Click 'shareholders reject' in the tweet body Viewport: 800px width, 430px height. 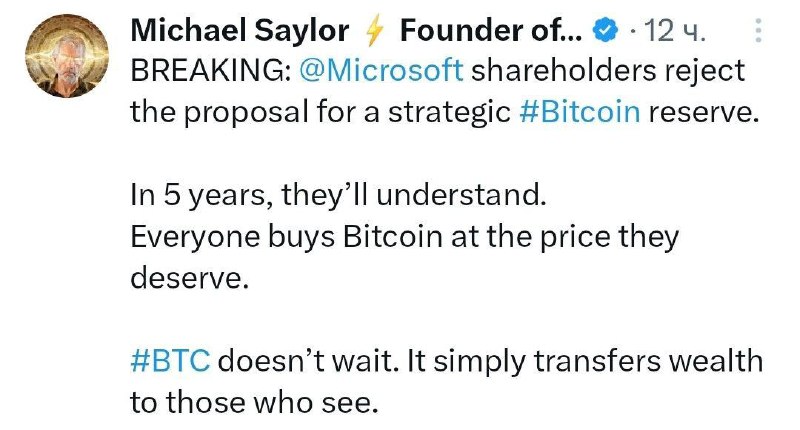click(x=608, y=71)
